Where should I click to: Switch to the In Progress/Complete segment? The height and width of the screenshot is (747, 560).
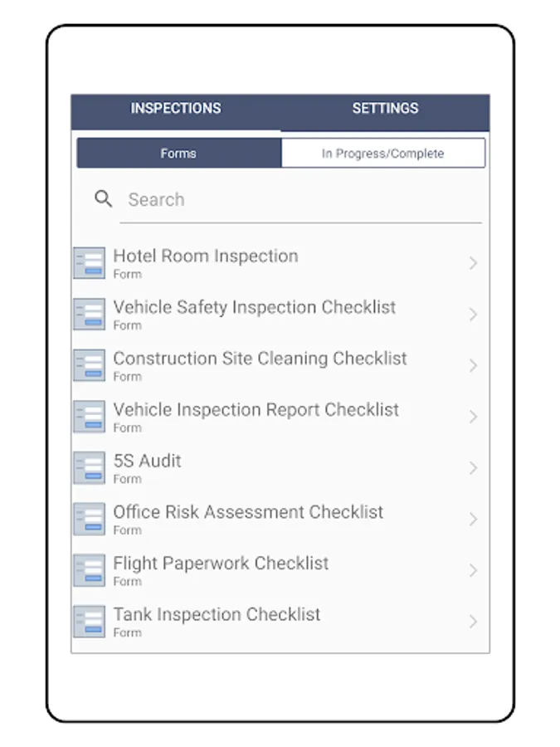point(382,153)
